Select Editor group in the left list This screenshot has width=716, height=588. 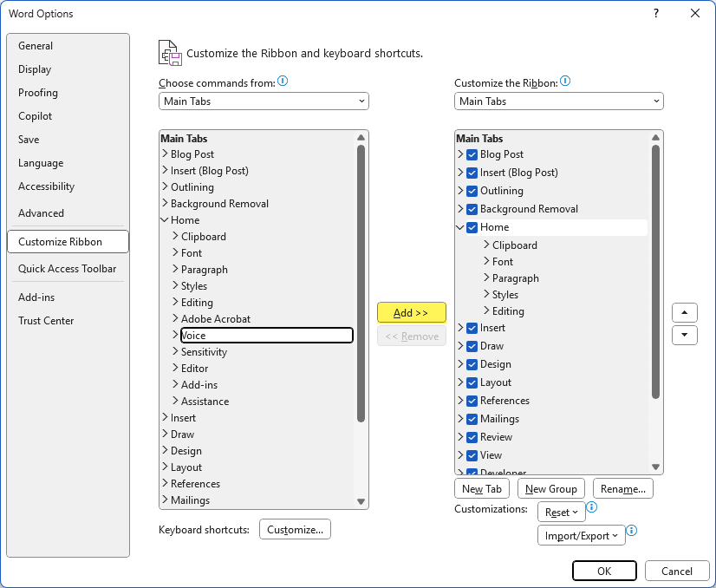click(194, 369)
